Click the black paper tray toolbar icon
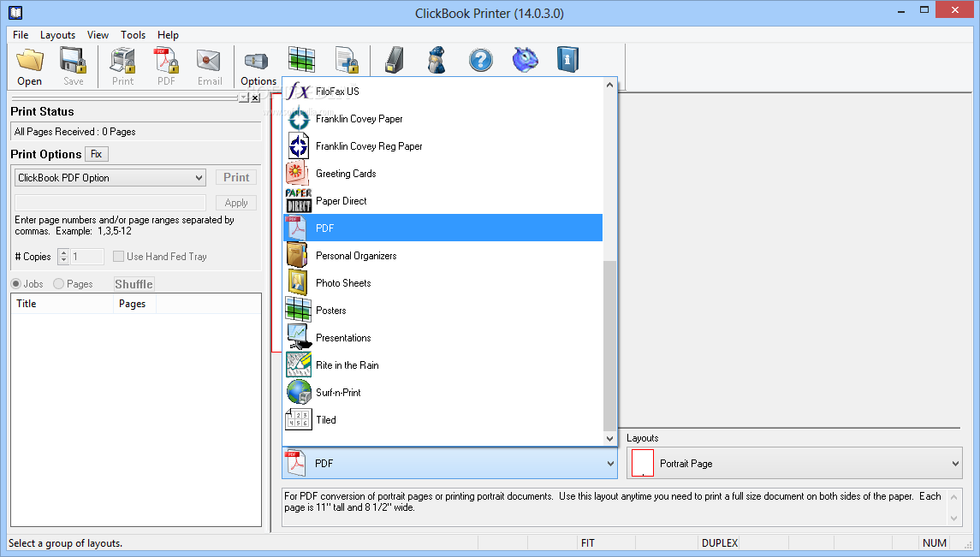Image resolution: width=980 pixels, height=557 pixels. [x=394, y=60]
